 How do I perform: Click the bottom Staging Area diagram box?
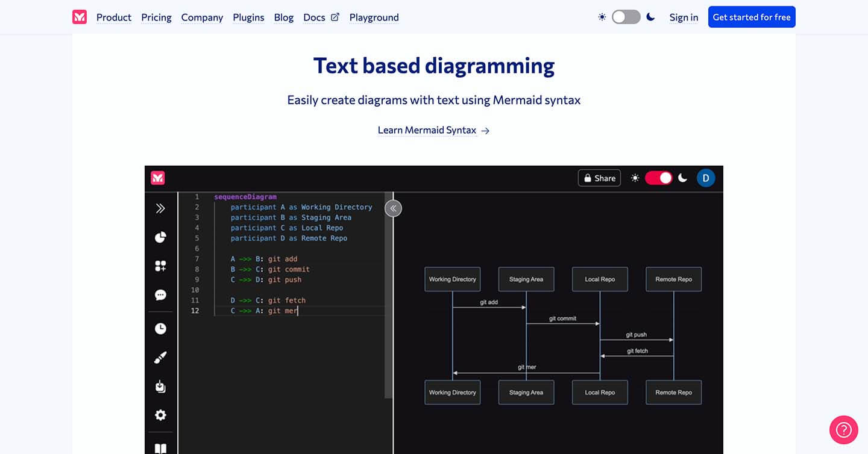(x=526, y=393)
